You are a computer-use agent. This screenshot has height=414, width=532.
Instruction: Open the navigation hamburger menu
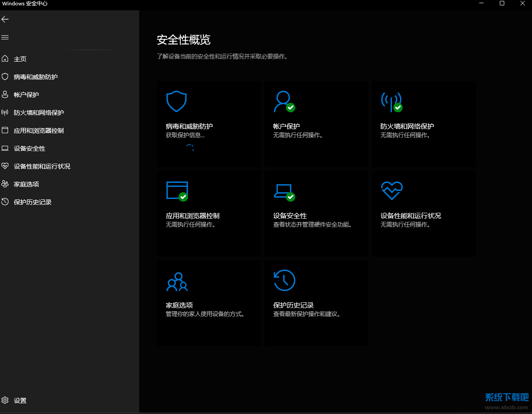click(x=5, y=37)
